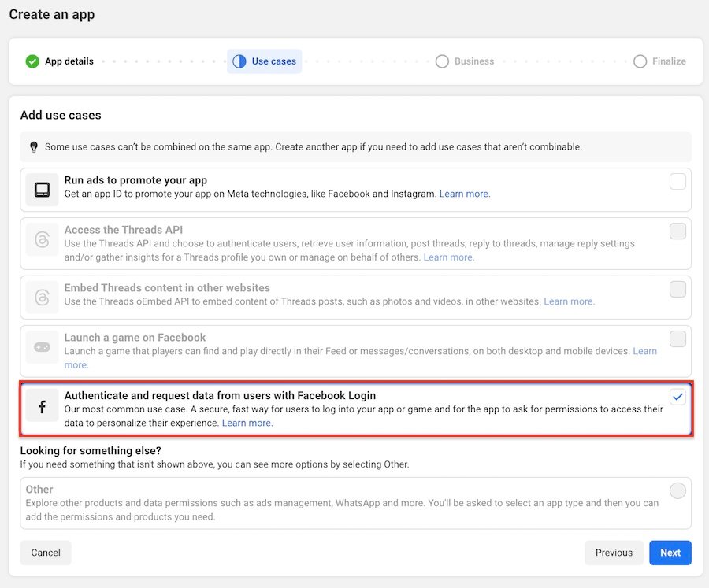The image size is (709, 588).
Task: Click the Facebook logo icon for Facebook Login
Action: (x=42, y=406)
